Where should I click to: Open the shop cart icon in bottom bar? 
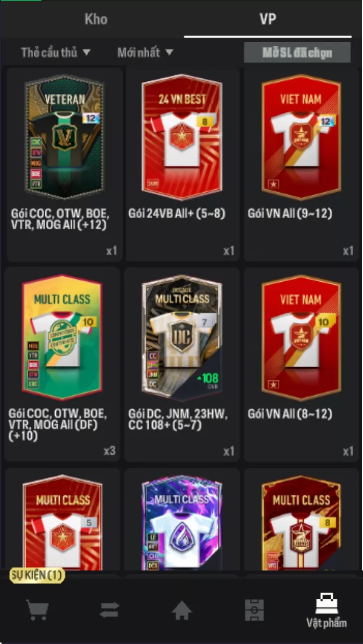pos(38,610)
